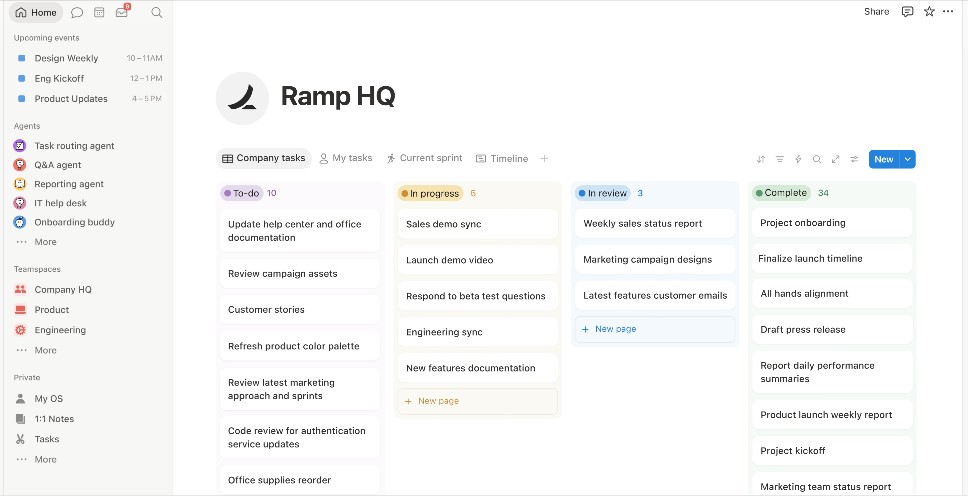
Task: Click the filter lines icon in board toolbar
Action: 780,159
